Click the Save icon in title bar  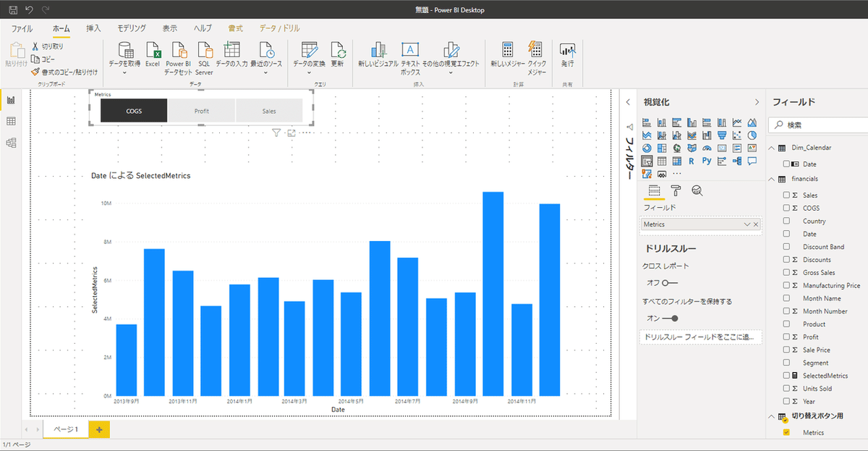[x=13, y=9]
